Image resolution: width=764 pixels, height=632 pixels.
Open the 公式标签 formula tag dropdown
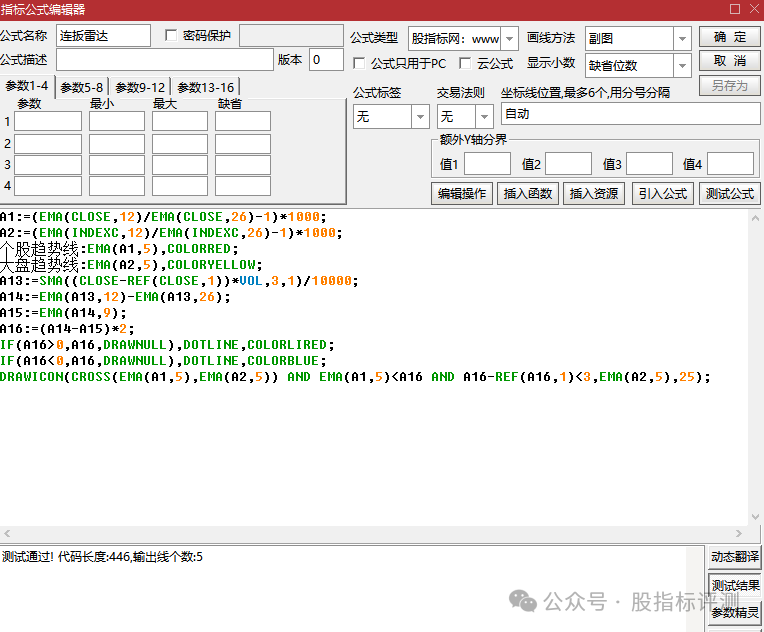[420, 116]
